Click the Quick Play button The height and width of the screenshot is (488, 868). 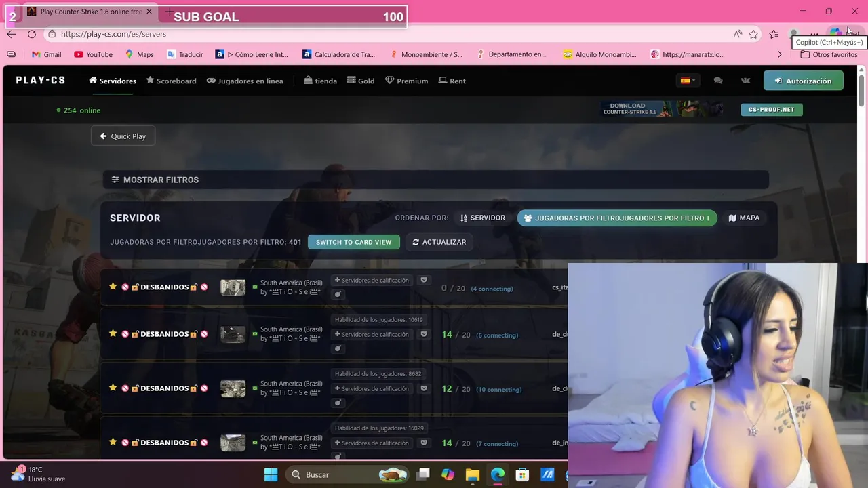[123, 136]
